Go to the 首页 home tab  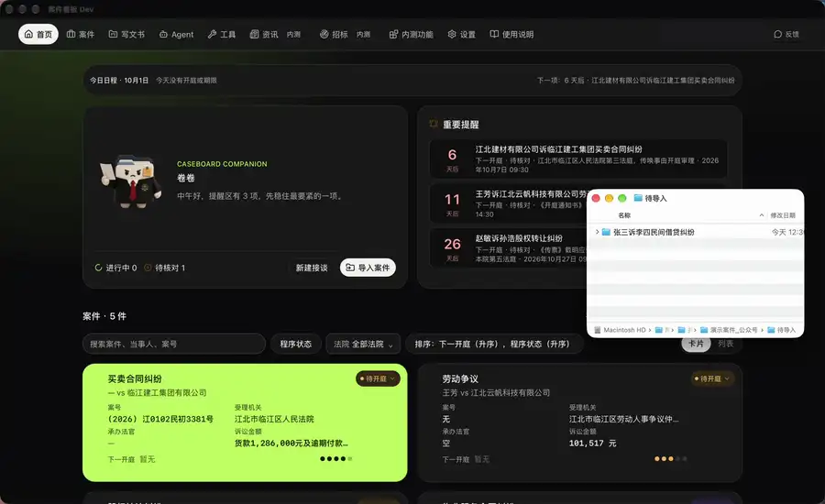click(x=38, y=34)
